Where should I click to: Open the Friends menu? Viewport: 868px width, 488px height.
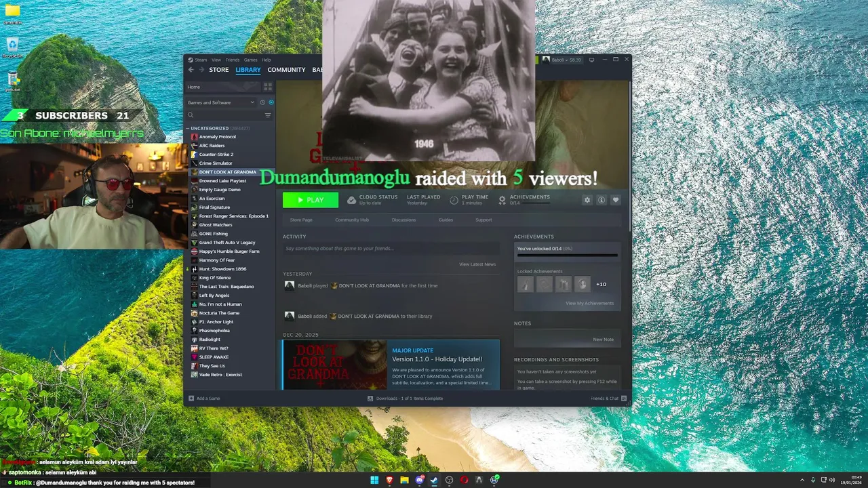[x=233, y=60]
